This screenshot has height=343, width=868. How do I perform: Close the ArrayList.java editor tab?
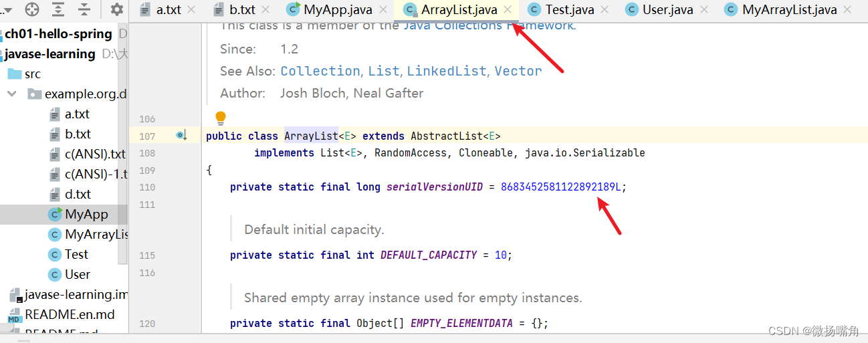508,9
